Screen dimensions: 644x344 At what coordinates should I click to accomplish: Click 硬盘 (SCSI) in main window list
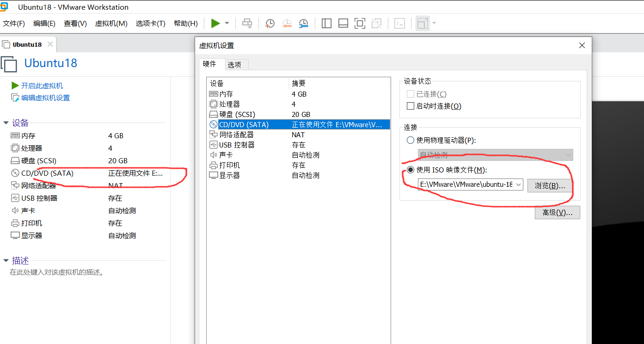[39, 161]
